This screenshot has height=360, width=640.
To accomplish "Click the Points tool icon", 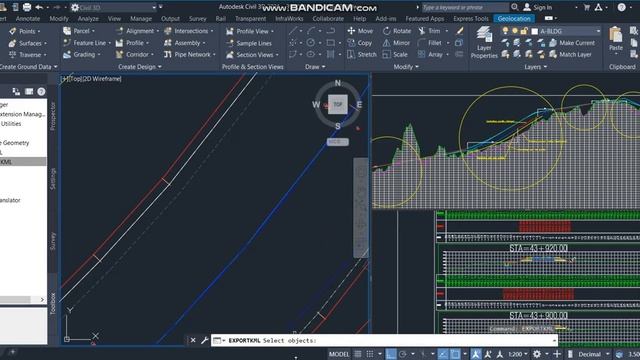I will (x=13, y=31).
